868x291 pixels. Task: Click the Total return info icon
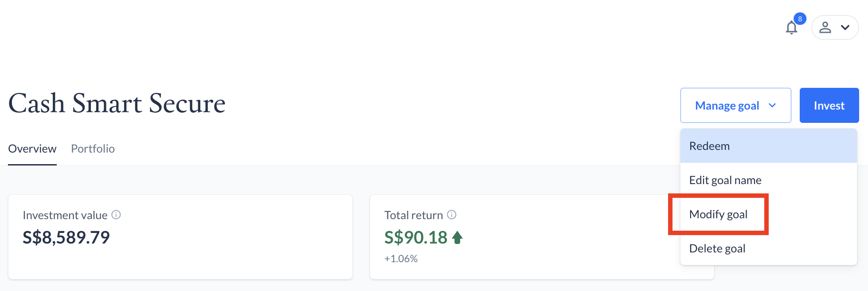click(452, 215)
